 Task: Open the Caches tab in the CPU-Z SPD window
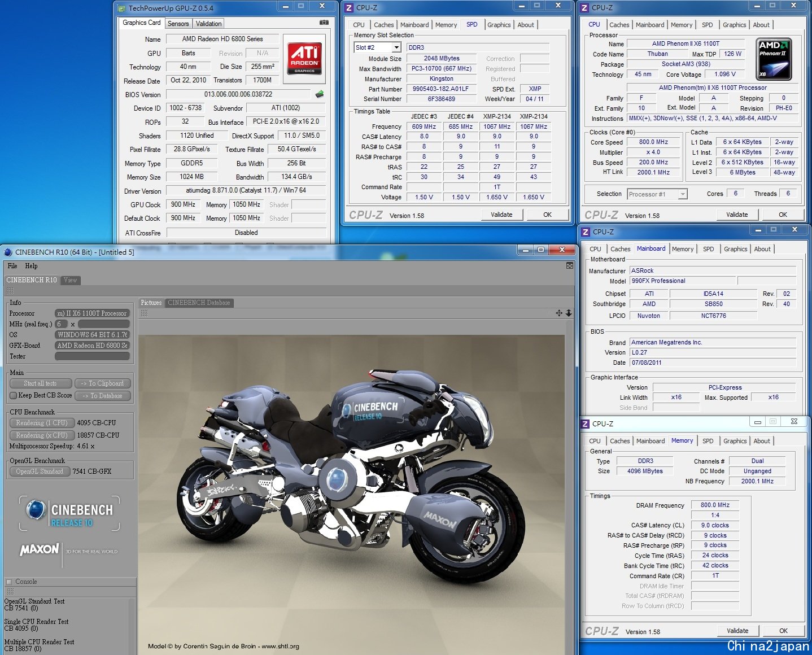tap(384, 25)
